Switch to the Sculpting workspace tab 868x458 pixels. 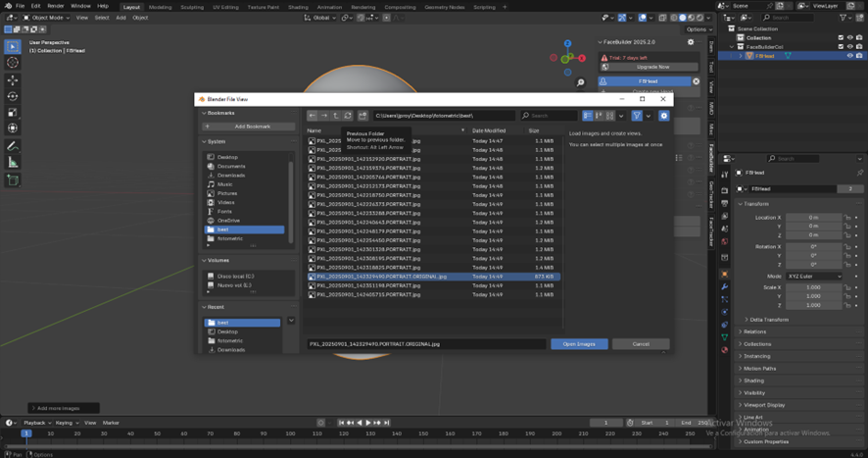(192, 7)
